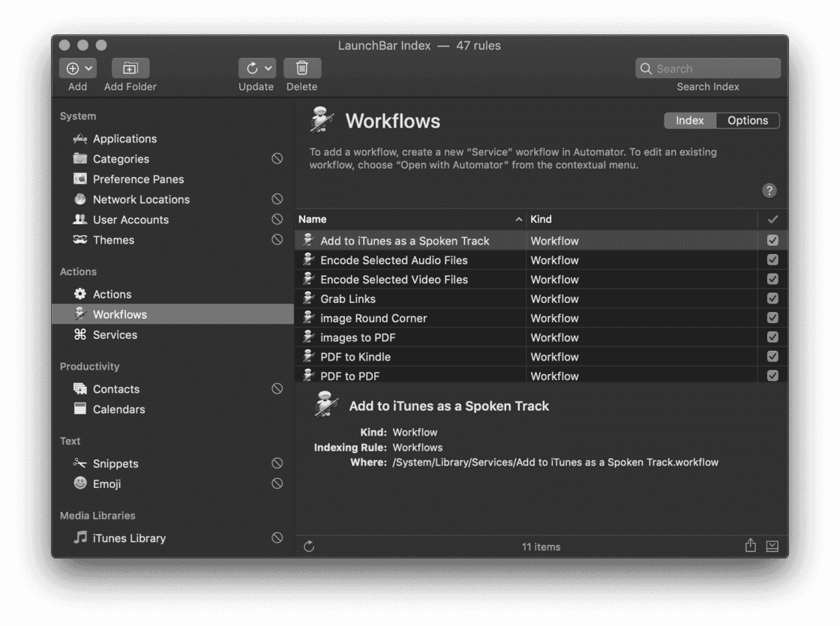Select the Encode Selected Video Files row

click(x=541, y=280)
